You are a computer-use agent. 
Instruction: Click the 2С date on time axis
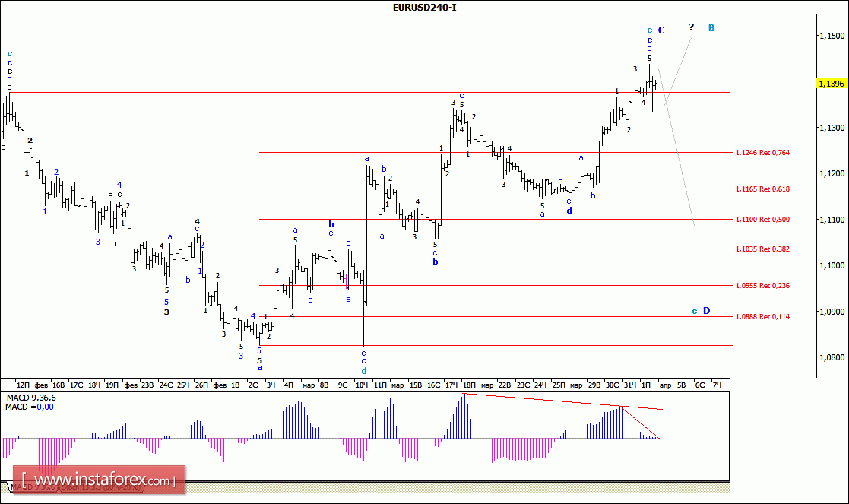pyautogui.click(x=253, y=385)
